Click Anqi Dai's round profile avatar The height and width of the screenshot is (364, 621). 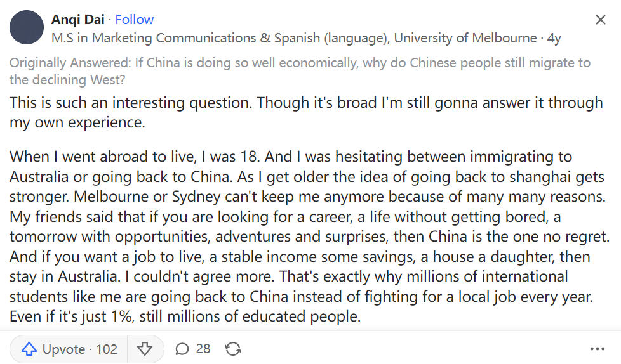pos(27,29)
